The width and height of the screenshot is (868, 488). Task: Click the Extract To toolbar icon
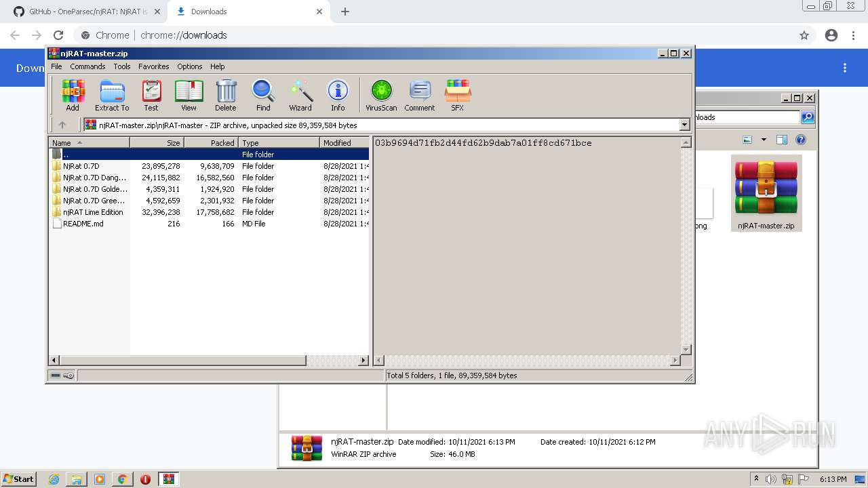point(112,95)
